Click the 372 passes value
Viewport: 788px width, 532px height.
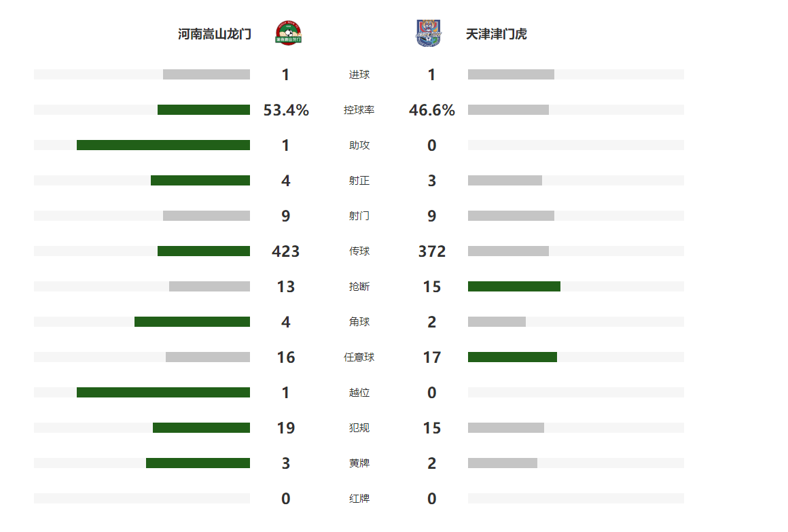pyautogui.click(x=431, y=251)
